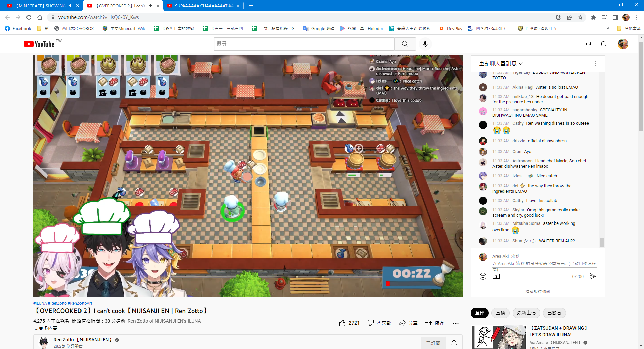Click the live chat message input
Viewport: 644px width, 349px height.
click(544, 266)
